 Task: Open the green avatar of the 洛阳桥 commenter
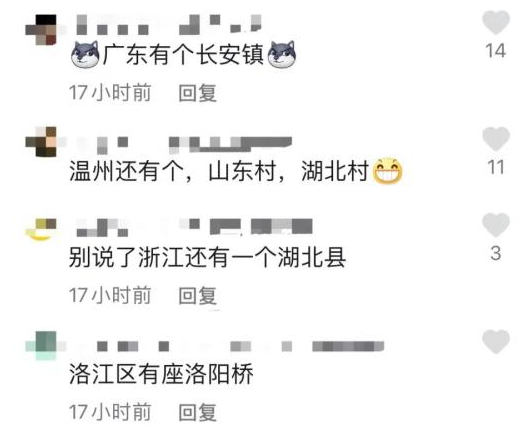41,346
